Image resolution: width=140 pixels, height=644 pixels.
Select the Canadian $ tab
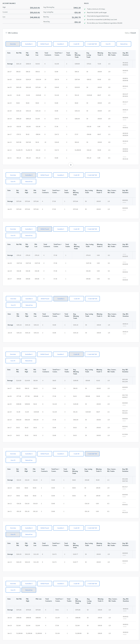(60, 44)
